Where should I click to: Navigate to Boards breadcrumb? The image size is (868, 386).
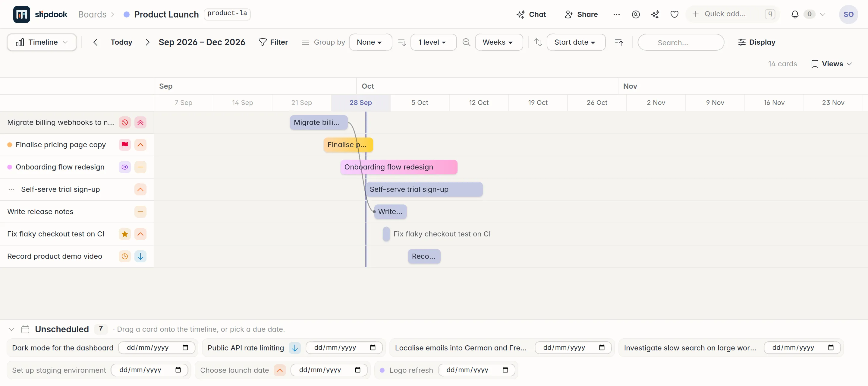(92, 14)
